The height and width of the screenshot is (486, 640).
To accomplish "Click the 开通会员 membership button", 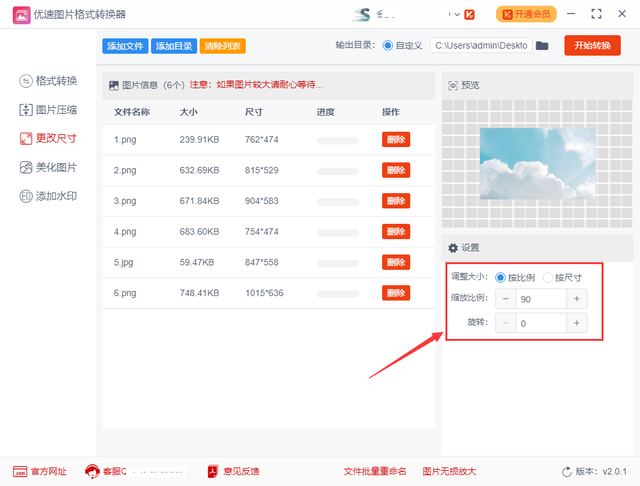I will (x=526, y=14).
